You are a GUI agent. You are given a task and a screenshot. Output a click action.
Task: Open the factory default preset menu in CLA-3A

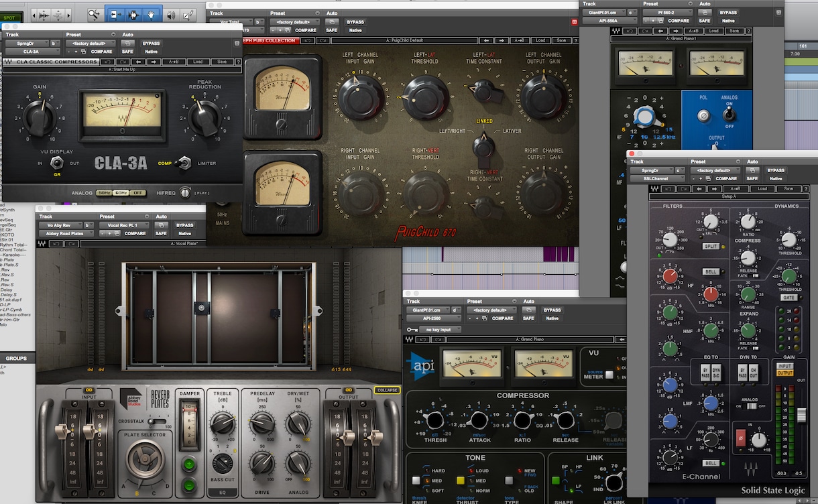89,43
